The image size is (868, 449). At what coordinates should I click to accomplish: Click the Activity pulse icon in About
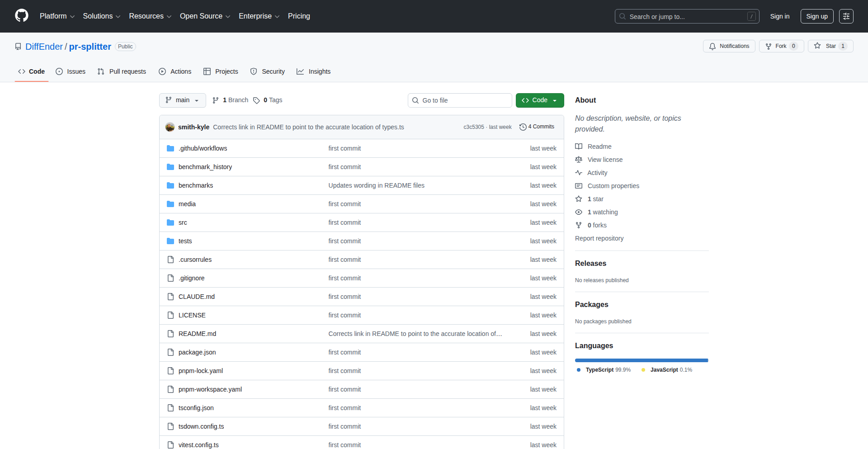point(579,173)
